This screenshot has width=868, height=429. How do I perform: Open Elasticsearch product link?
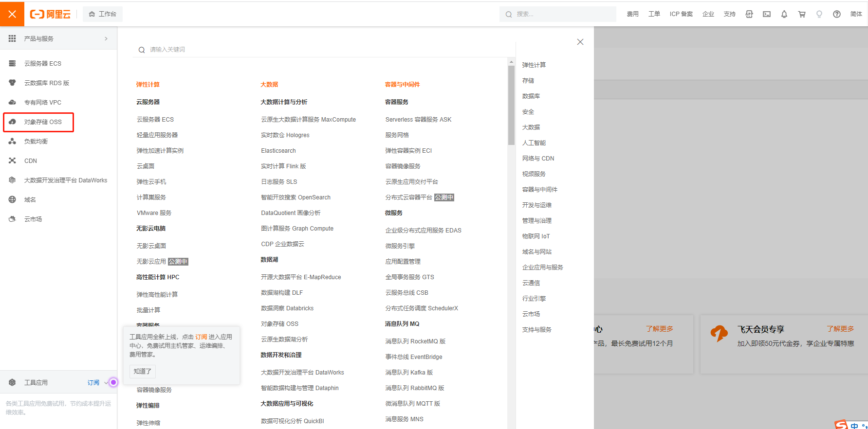coord(278,151)
